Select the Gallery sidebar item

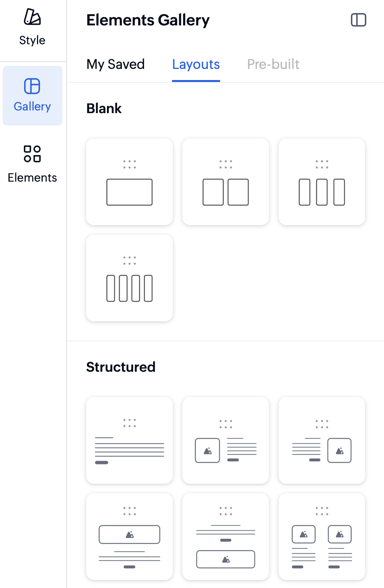pyautogui.click(x=32, y=95)
